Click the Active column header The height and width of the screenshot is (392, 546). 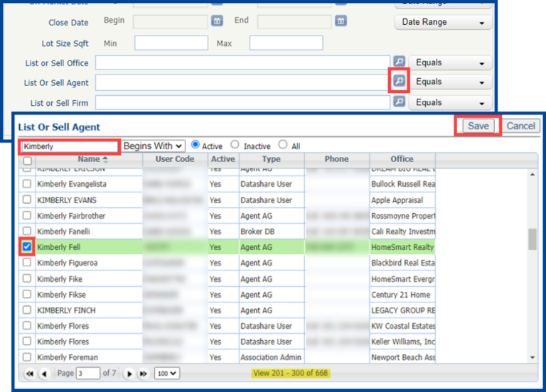[x=223, y=159]
